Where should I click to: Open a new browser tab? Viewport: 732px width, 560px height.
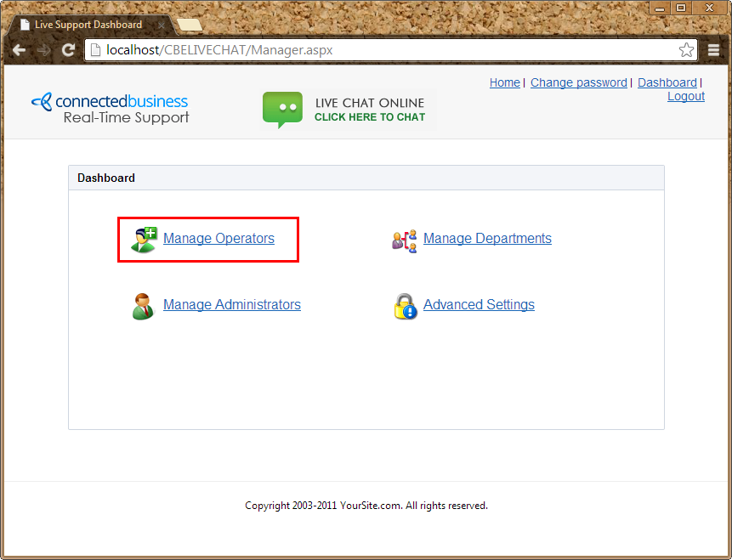[x=190, y=25]
